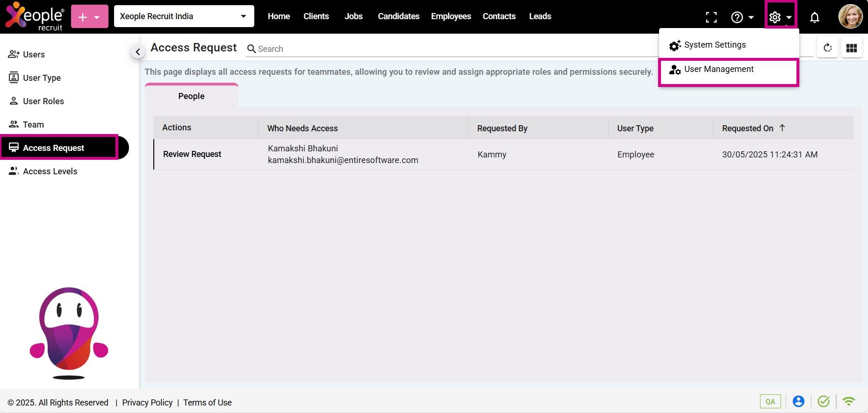Select User Management from settings menu

coord(718,69)
